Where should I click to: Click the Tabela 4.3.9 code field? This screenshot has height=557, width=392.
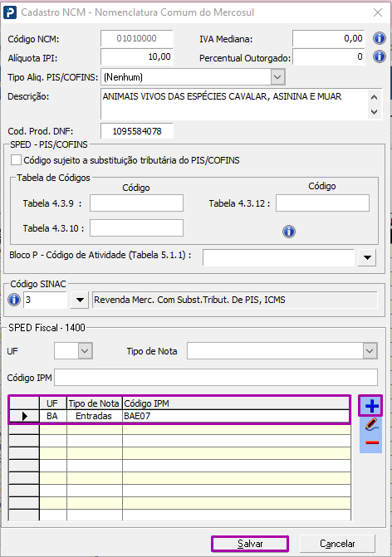[x=136, y=203]
